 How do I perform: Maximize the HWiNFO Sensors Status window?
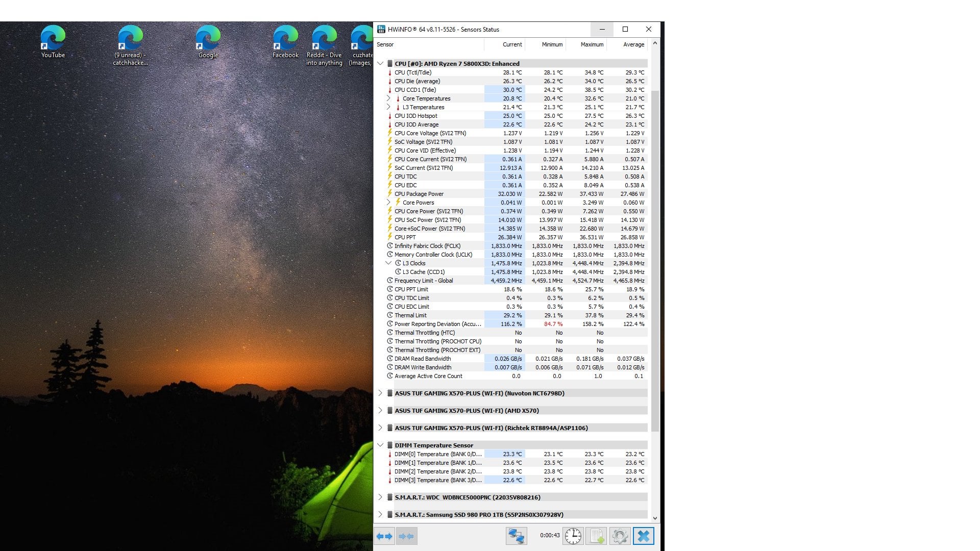(625, 29)
